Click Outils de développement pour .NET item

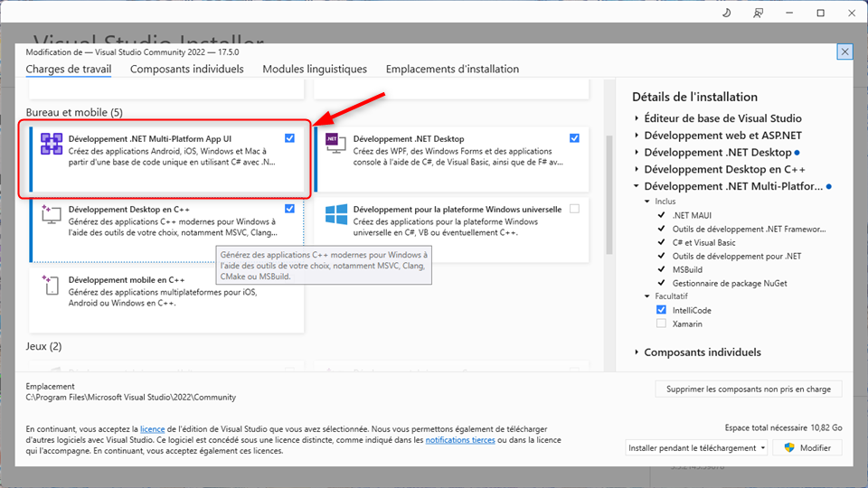click(737, 256)
